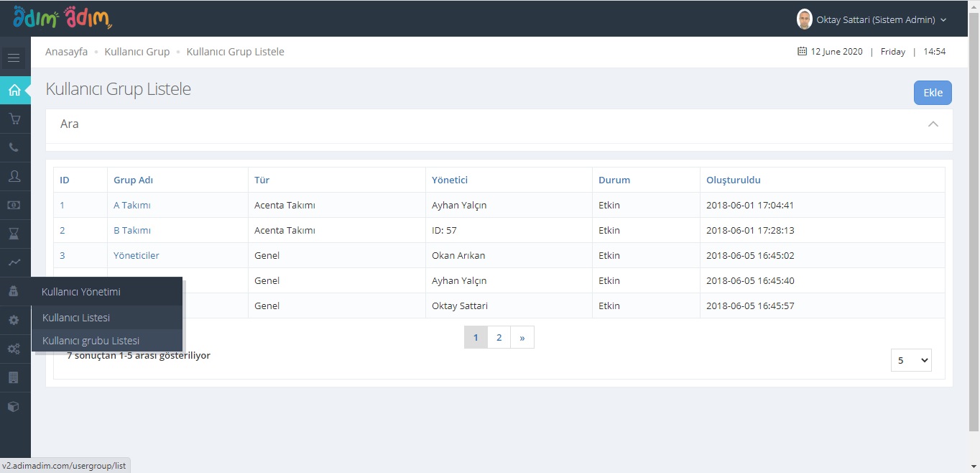Click the single gear settings icon
This screenshot has height=473, width=980.
click(x=14, y=321)
